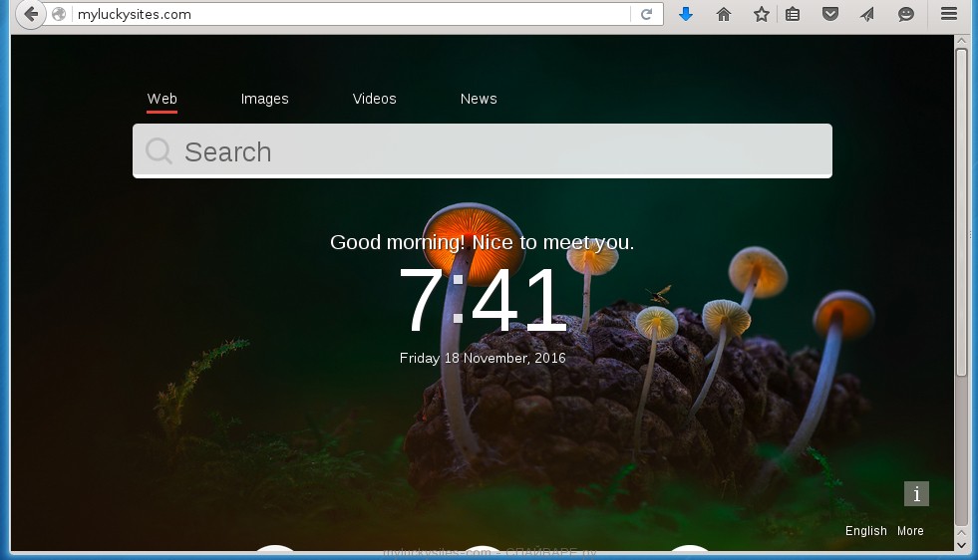Go to the browser home page icon
978x560 pixels.
click(x=724, y=14)
